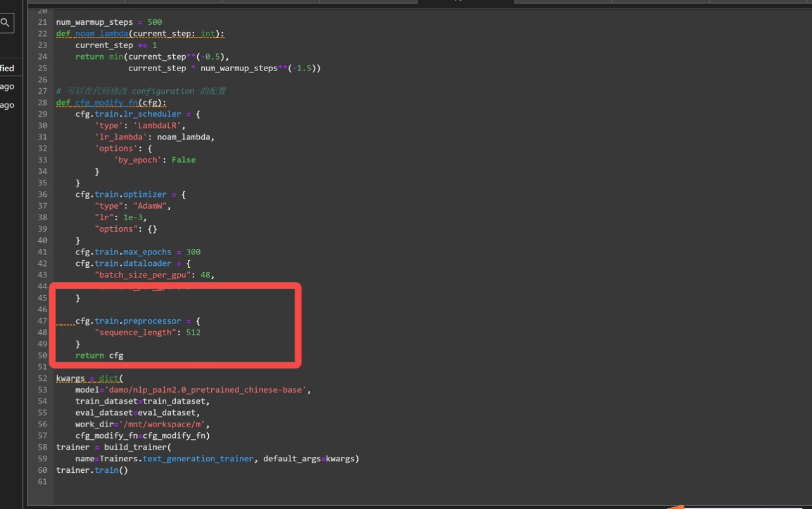The image size is (812, 509).
Task: Click the 'lr_lambda': noam_lambda entry
Action: [155, 137]
